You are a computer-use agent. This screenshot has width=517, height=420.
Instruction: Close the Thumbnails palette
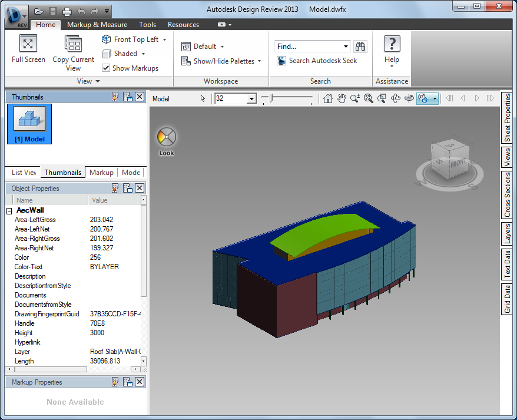pyautogui.click(x=140, y=97)
